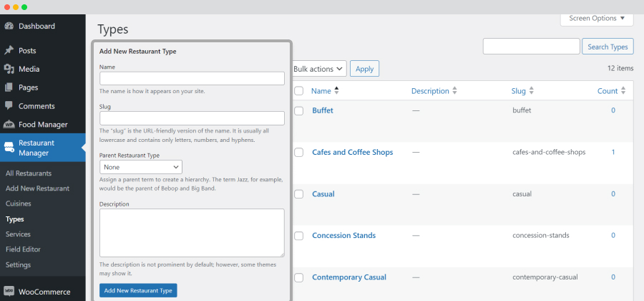The image size is (644, 301).
Task: Focus the Description textarea
Action: pyautogui.click(x=192, y=233)
